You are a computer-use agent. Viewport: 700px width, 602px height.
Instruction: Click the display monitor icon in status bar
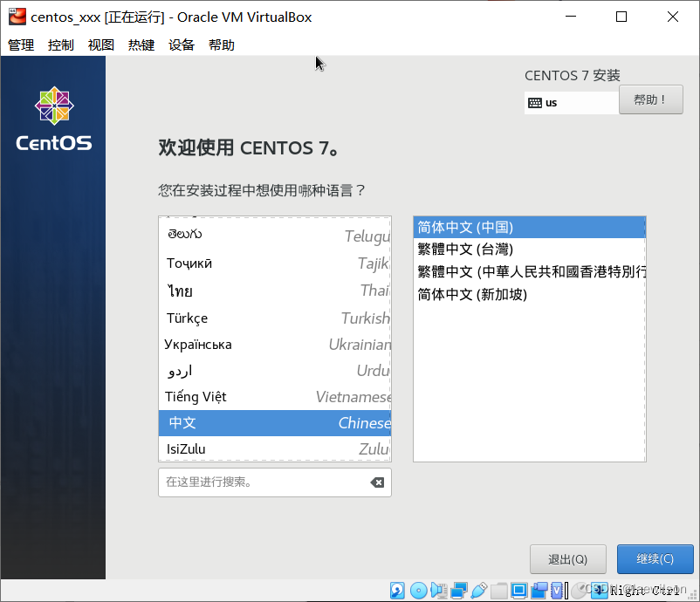pyautogui.click(x=518, y=591)
